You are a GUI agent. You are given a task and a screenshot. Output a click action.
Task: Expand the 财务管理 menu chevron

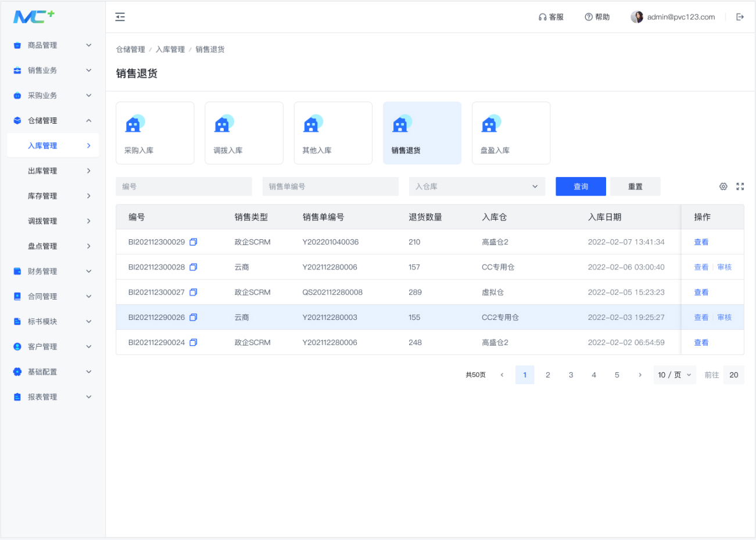[x=89, y=271]
